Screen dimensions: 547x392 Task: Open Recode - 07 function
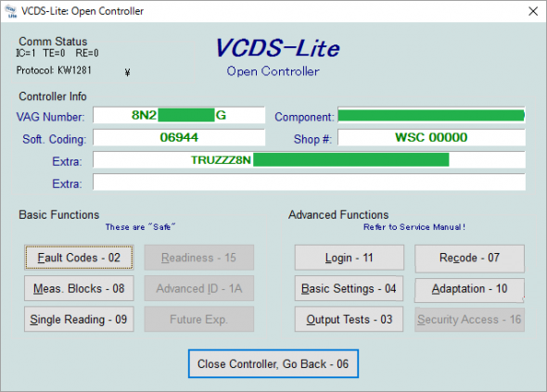click(x=469, y=259)
